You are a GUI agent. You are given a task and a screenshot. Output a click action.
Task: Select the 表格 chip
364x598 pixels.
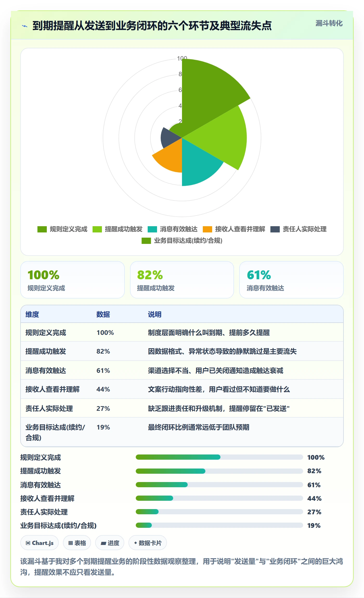click(77, 543)
